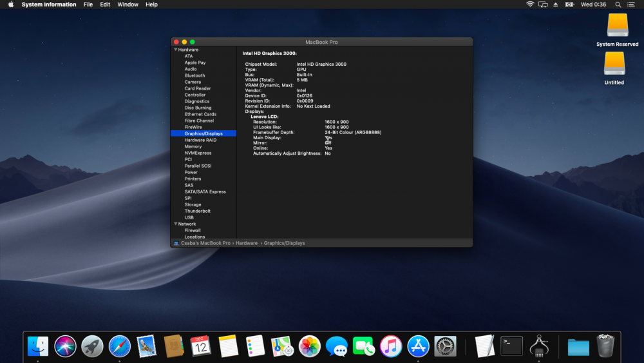Select Power in sidebar
Viewport: 644px width, 363px height.
[x=191, y=172]
